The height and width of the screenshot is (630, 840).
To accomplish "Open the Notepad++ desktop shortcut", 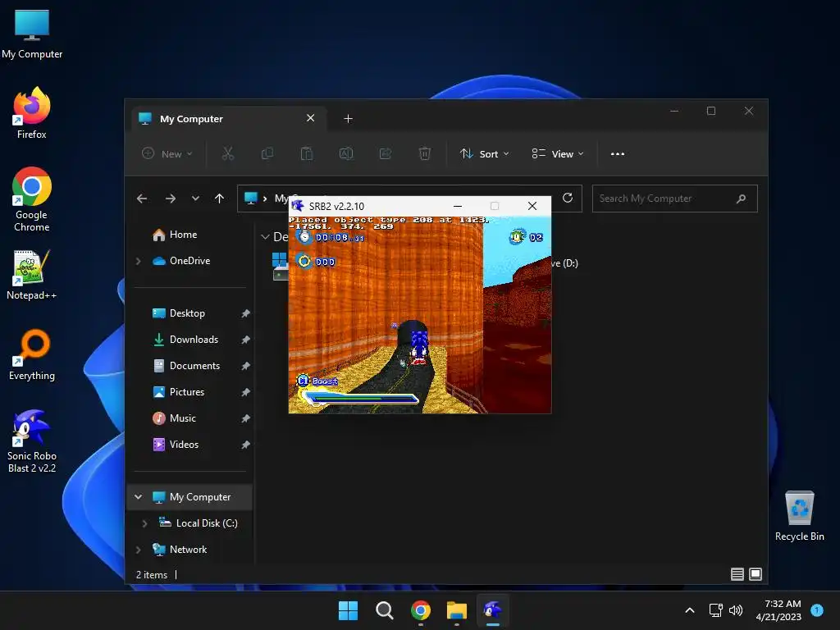I will [x=32, y=275].
